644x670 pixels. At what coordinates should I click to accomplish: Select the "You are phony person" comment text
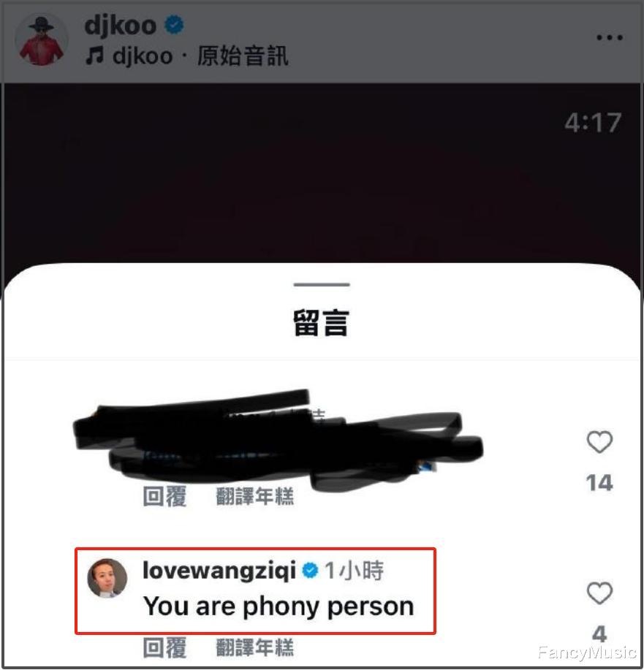279,606
